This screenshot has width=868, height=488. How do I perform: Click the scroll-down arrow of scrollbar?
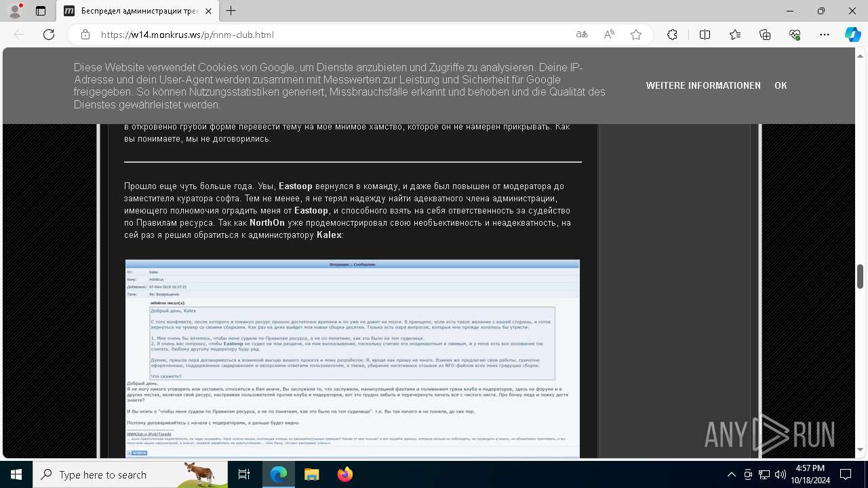(x=860, y=450)
